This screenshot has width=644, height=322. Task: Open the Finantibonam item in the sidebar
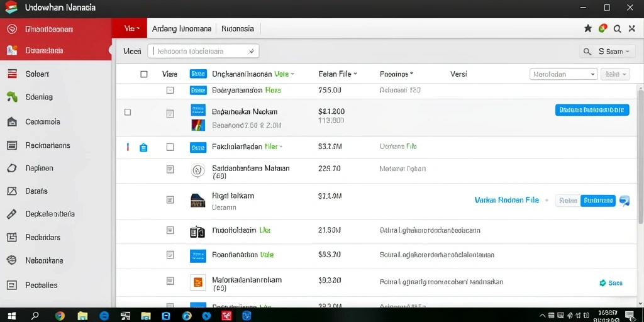point(49,29)
